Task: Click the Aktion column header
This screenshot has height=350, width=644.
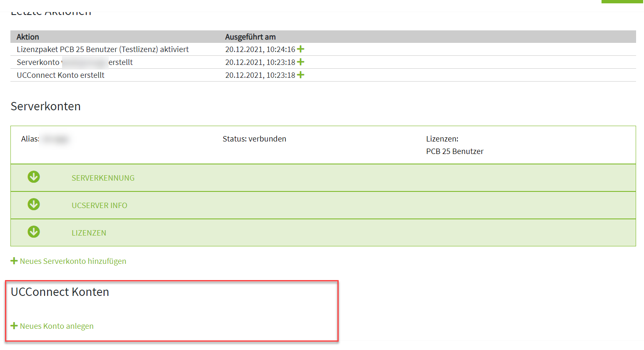Action: (28, 37)
